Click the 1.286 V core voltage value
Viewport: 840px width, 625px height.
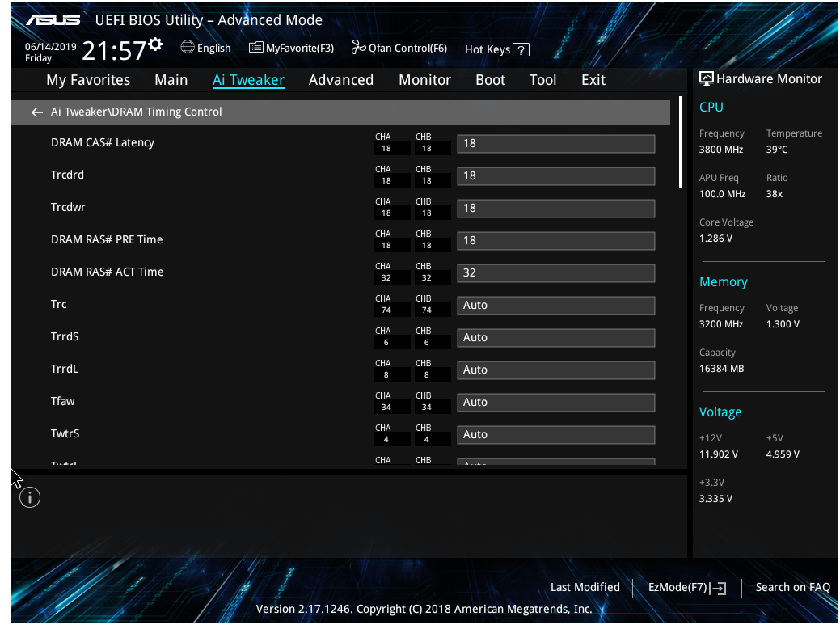pos(715,239)
